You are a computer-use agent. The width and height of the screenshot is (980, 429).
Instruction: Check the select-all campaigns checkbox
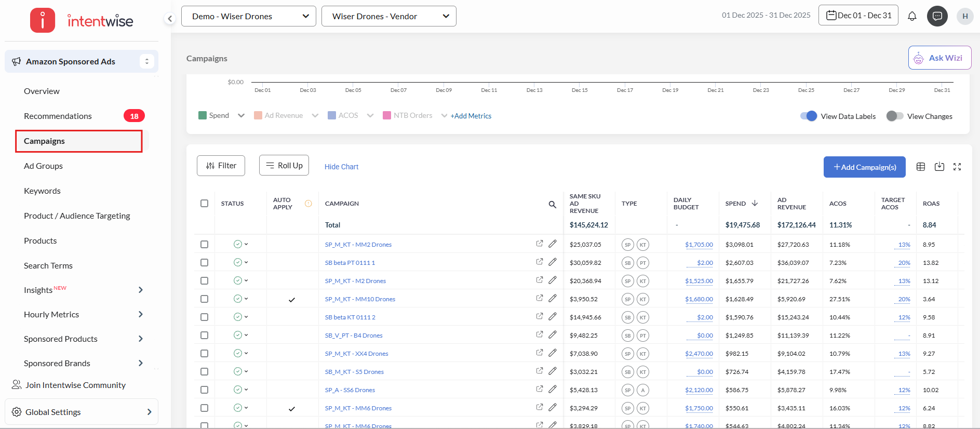coord(204,204)
